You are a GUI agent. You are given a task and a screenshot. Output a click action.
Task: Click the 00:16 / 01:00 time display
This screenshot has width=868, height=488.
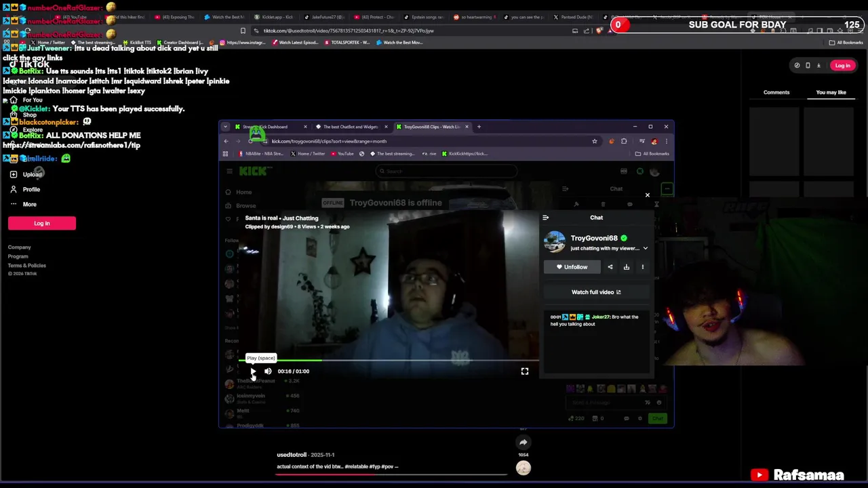coord(293,371)
